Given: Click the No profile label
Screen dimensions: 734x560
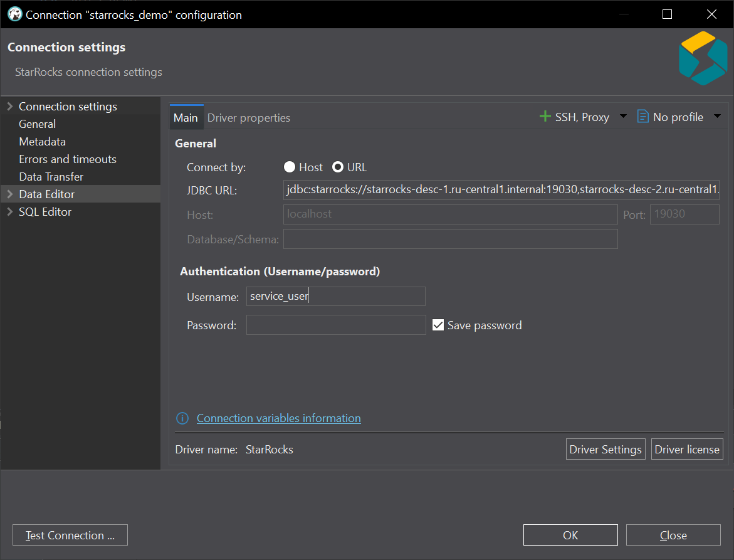Looking at the screenshot, I should click(x=678, y=117).
